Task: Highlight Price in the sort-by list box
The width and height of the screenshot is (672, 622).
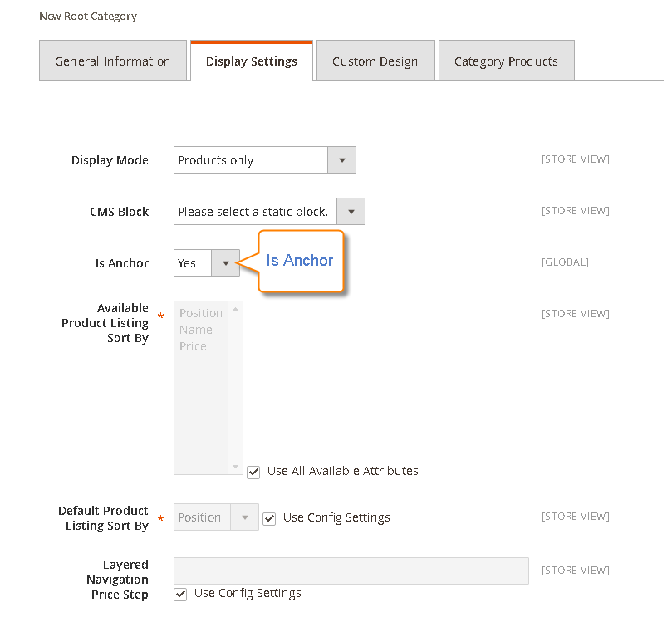Action: (x=195, y=347)
